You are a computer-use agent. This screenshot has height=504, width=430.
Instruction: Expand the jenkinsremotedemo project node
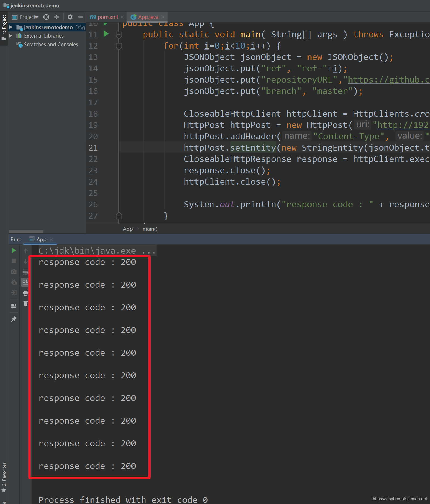click(x=11, y=27)
